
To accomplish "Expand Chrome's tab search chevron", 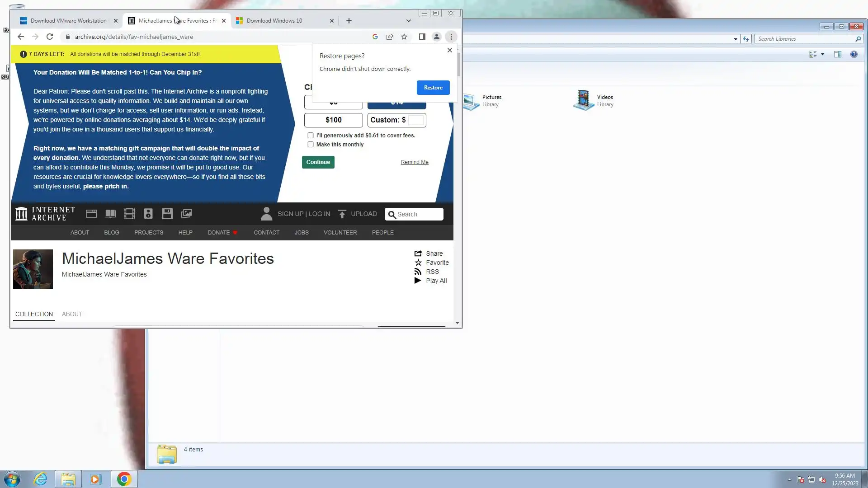I will tap(409, 21).
